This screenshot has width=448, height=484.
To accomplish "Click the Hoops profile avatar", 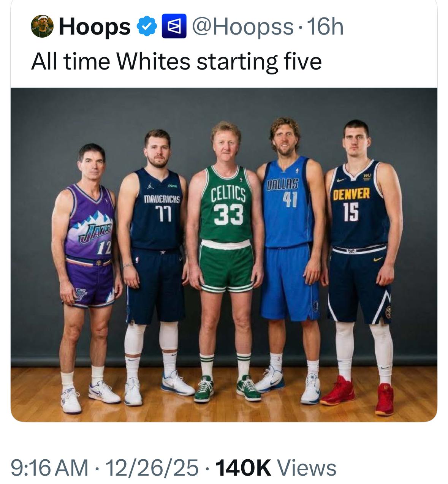I will tap(42, 27).
